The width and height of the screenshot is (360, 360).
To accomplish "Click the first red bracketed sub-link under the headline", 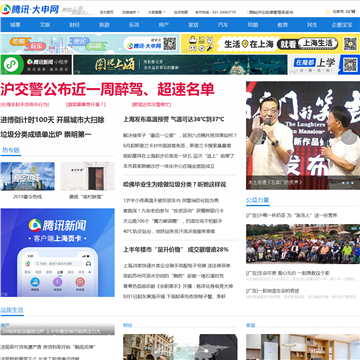I will pos(25,104).
